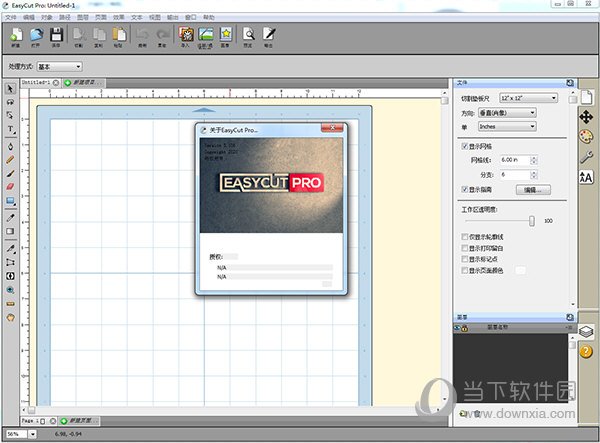Select the yellow Ruler measure tool
Viewport: 600px width, 443px height.
click(10, 304)
